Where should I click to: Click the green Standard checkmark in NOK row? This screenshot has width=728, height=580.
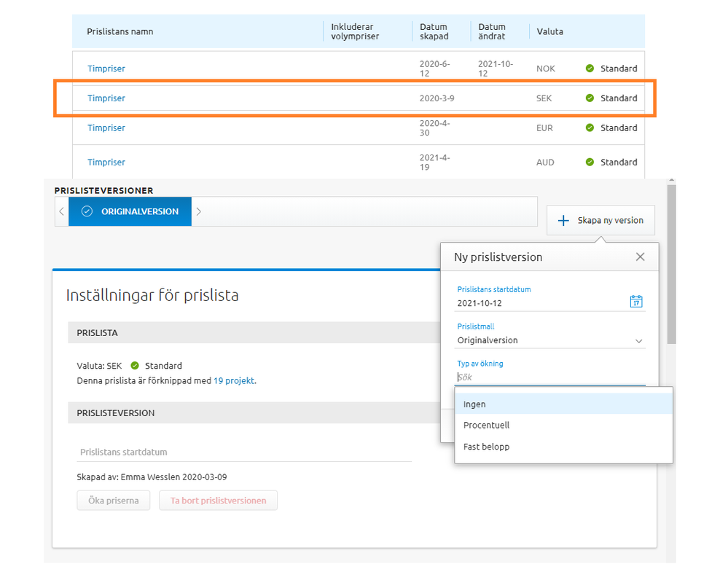click(x=590, y=68)
